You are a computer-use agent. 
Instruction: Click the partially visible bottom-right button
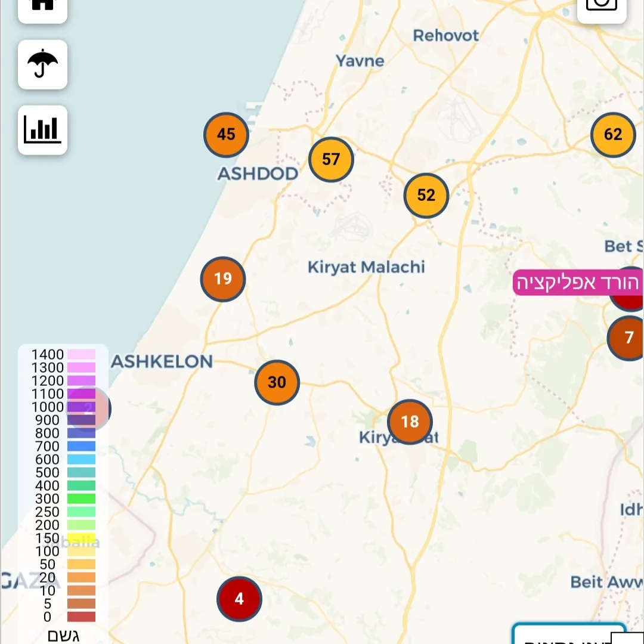click(x=569, y=635)
